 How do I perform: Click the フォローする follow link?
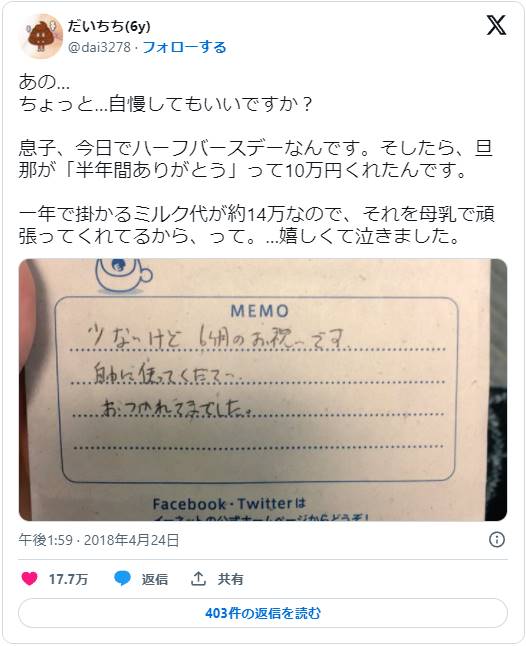[x=184, y=47]
